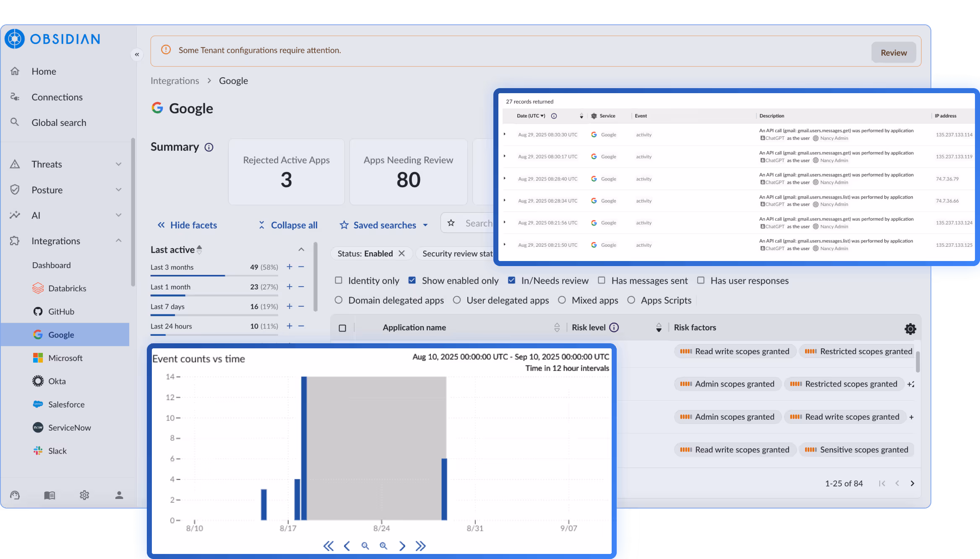
Task: Go to Global search
Action: [x=59, y=123]
